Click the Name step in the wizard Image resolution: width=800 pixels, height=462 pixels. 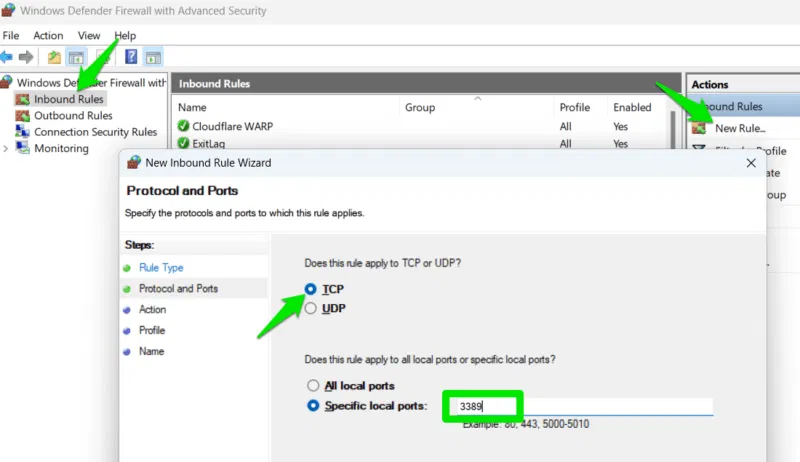click(151, 351)
